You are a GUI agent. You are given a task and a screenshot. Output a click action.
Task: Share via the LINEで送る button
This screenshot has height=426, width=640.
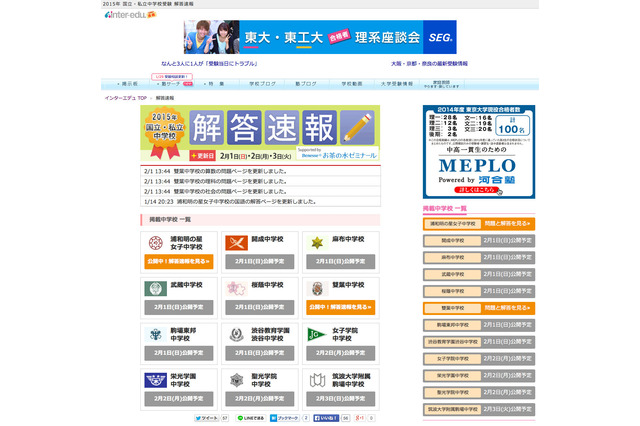tap(251, 418)
